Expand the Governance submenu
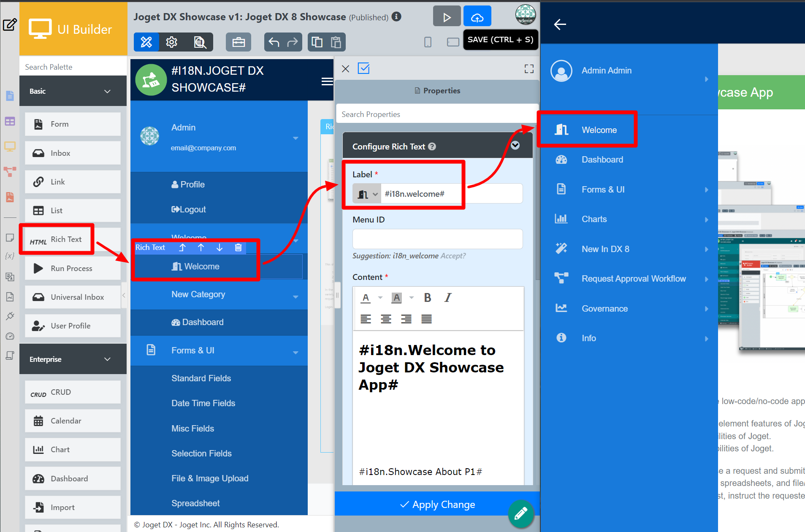The height and width of the screenshot is (532, 805). (x=706, y=309)
